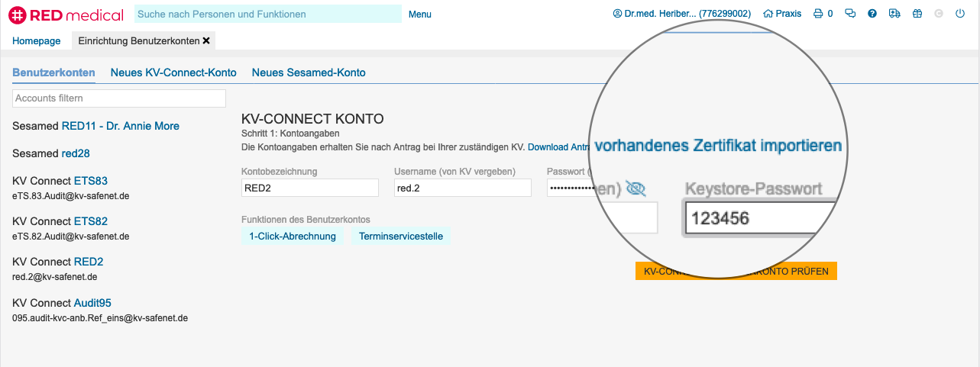980x367 pixels.
Task: Go to the Homepage tab
Action: coord(37,40)
